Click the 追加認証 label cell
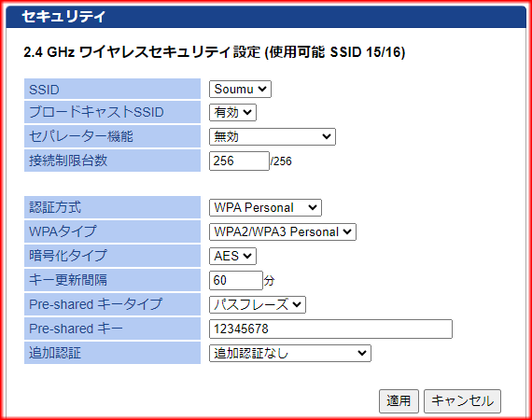Screen dimensions: 532x420 tap(112, 353)
